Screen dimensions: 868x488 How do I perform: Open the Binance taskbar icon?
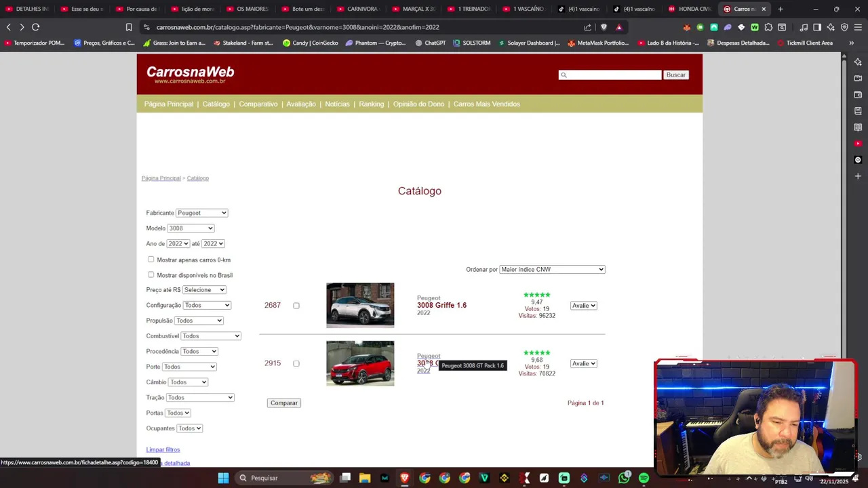(x=504, y=478)
